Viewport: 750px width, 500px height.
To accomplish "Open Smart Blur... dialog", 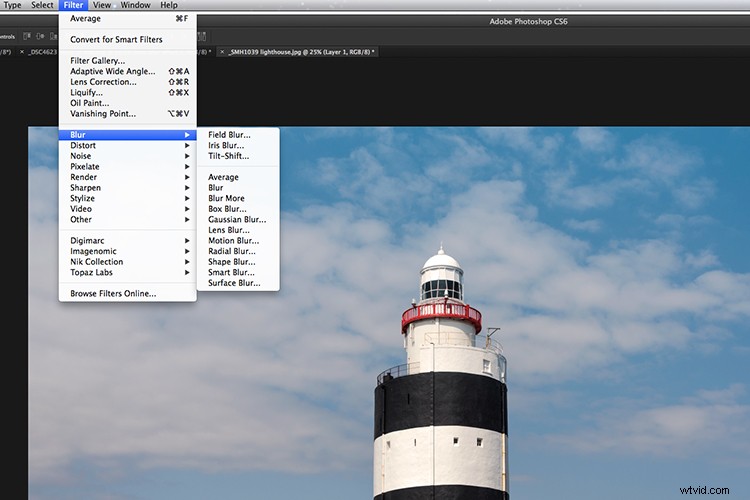I will (x=238, y=272).
